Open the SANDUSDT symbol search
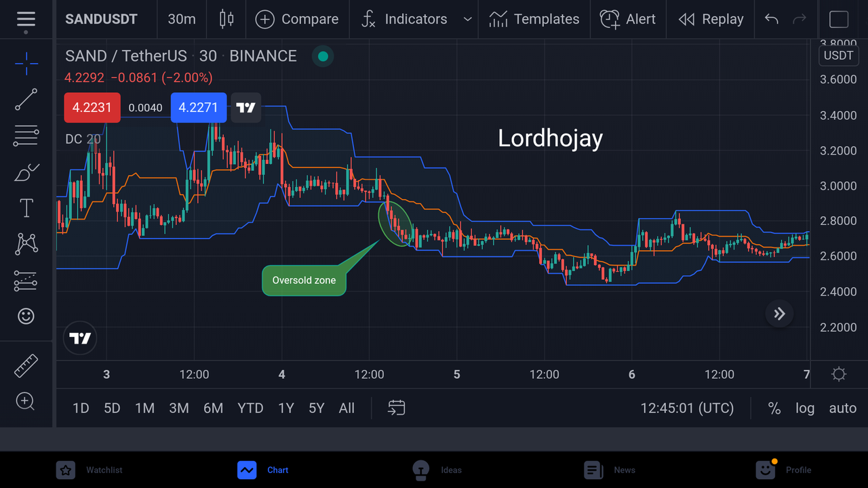 (x=101, y=19)
